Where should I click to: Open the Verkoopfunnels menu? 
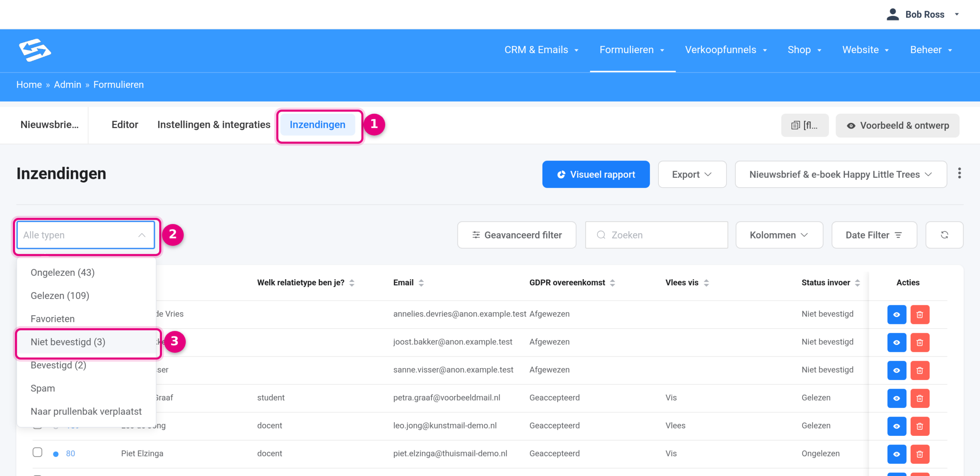(726, 50)
